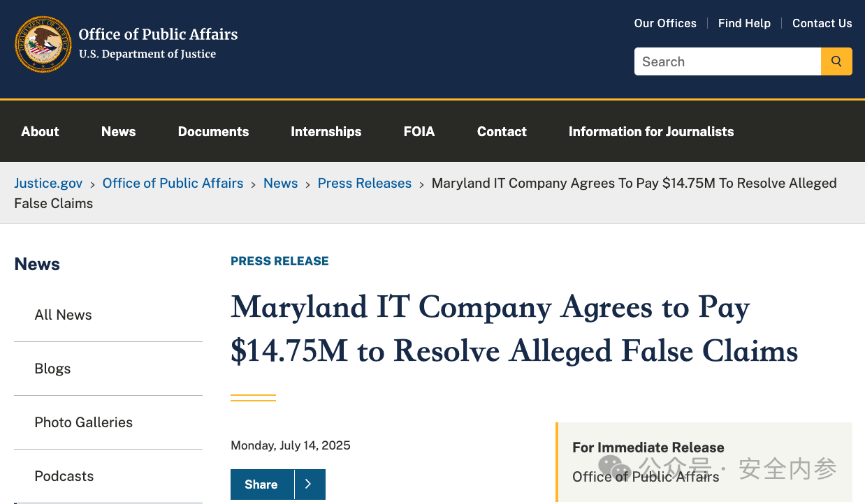Open the Internships navigation item
Viewport: 865px width, 504px height.
326,131
